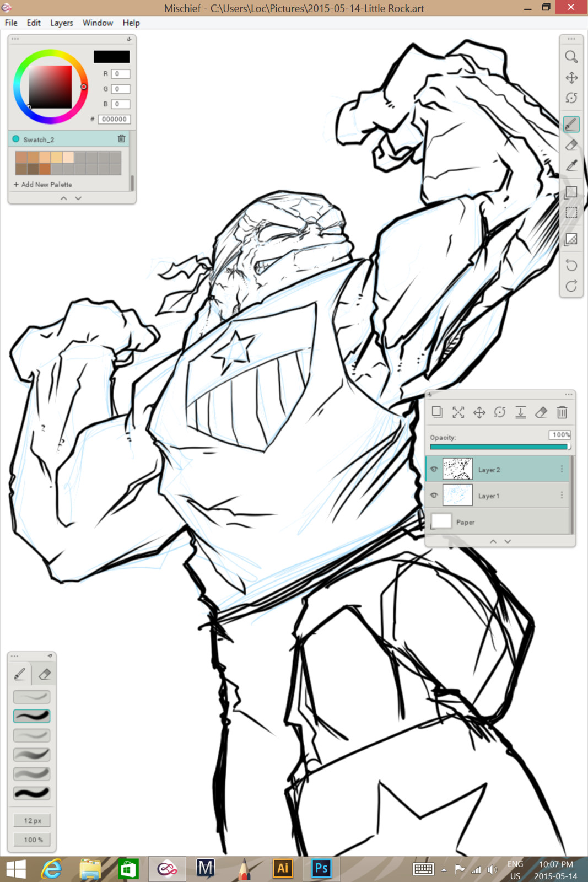Add a new layer in Layers panel
Image resolution: width=588 pixels, height=882 pixels.
click(x=437, y=412)
